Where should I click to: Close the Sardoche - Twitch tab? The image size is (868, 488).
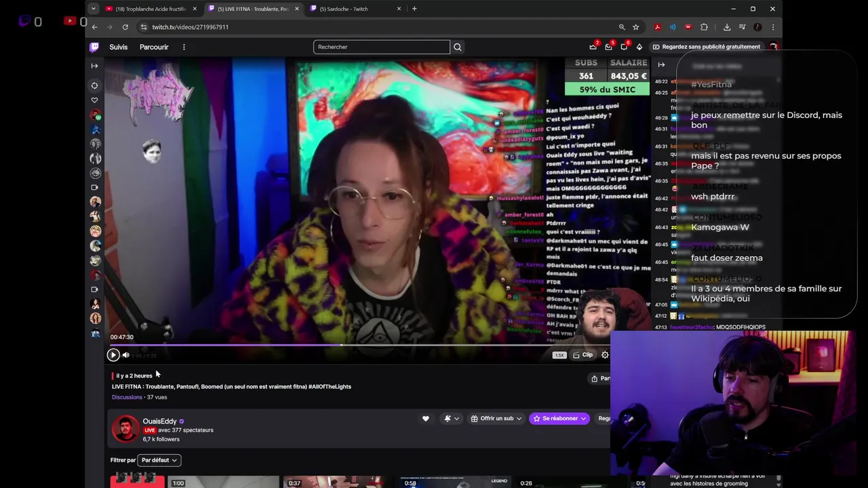pyautogui.click(x=399, y=9)
